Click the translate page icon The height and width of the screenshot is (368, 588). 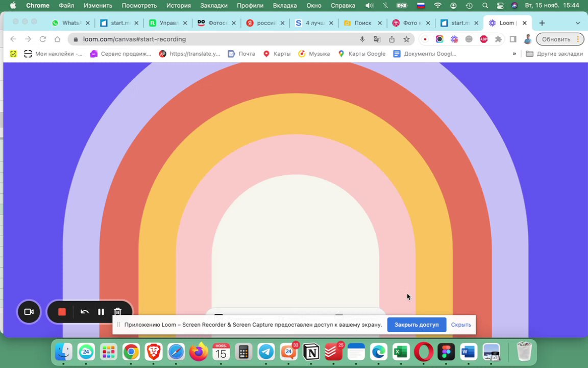(x=377, y=39)
